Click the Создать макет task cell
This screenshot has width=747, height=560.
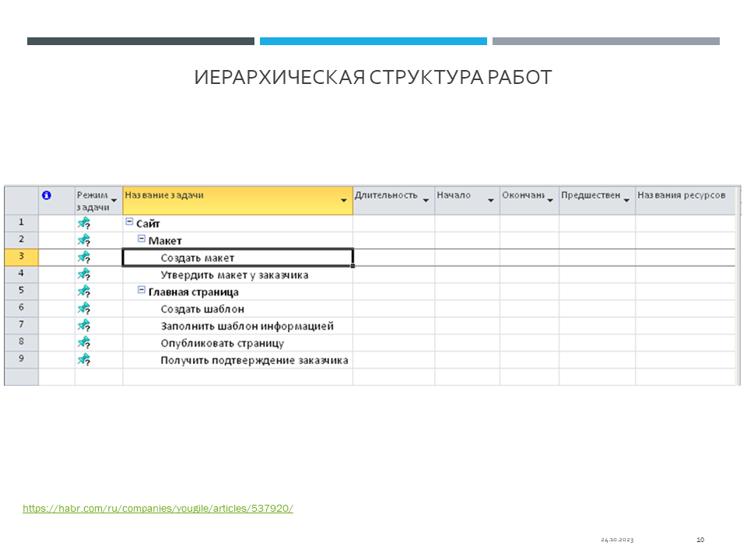click(x=238, y=257)
